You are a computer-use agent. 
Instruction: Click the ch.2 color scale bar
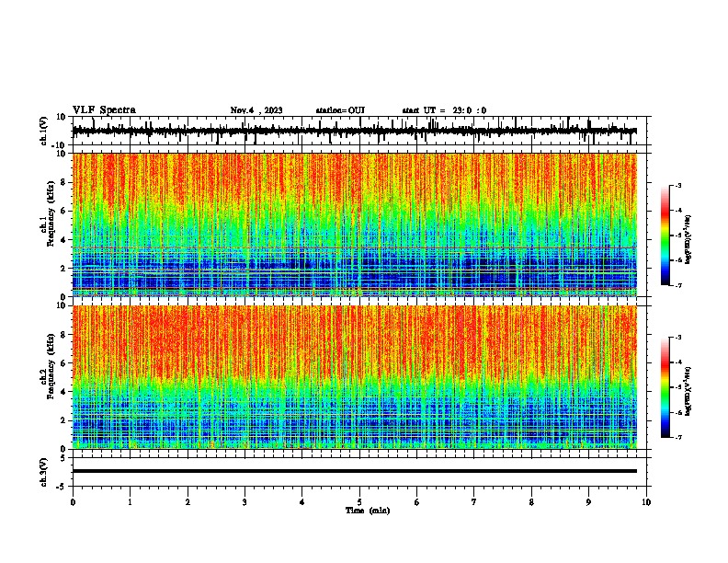click(665, 387)
